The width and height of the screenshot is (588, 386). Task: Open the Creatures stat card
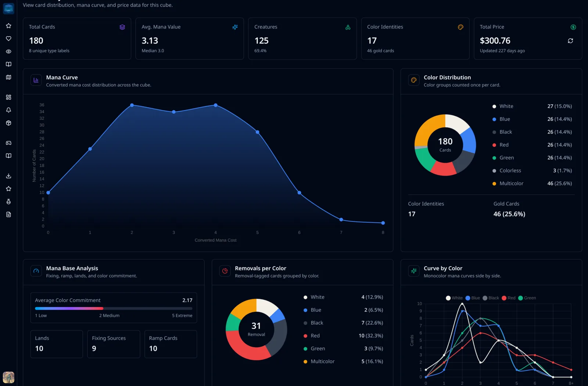(302, 39)
